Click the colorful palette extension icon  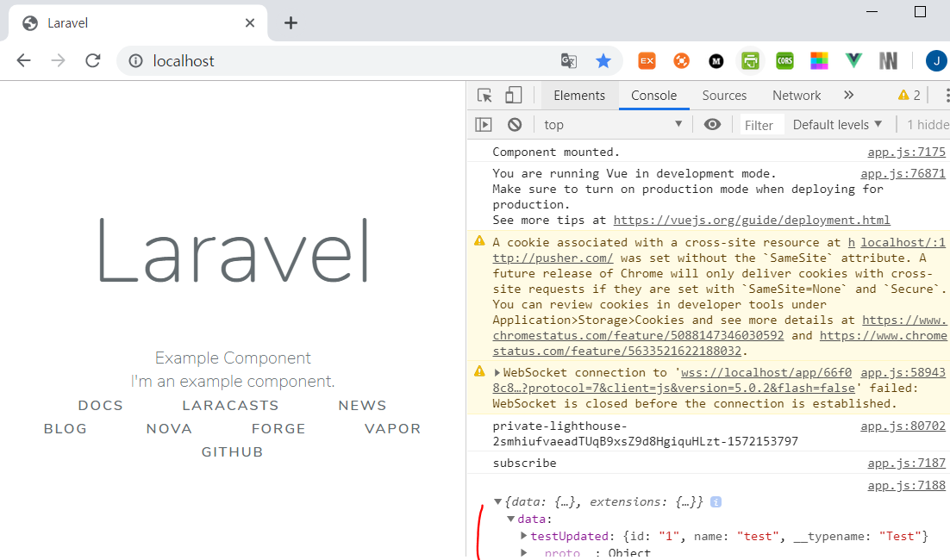[x=819, y=60]
